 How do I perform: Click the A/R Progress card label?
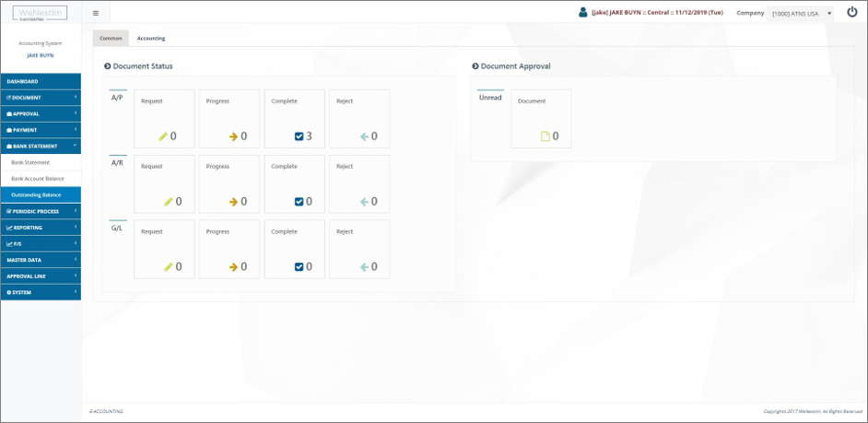click(217, 167)
